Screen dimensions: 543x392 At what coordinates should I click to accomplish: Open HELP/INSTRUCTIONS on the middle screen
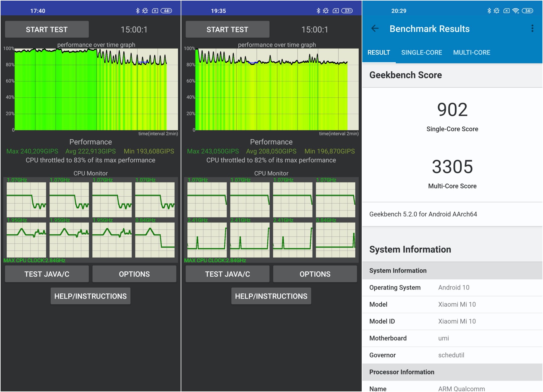tap(271, 296)
